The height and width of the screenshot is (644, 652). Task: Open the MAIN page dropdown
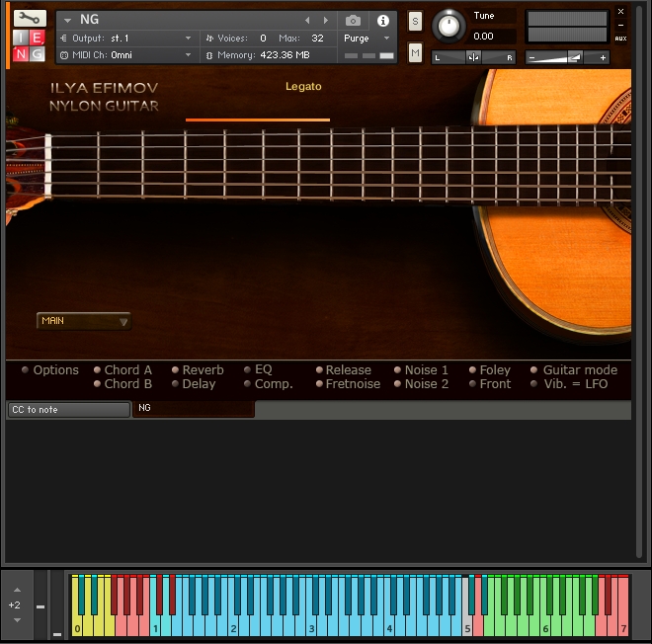[x=84, y=321]
